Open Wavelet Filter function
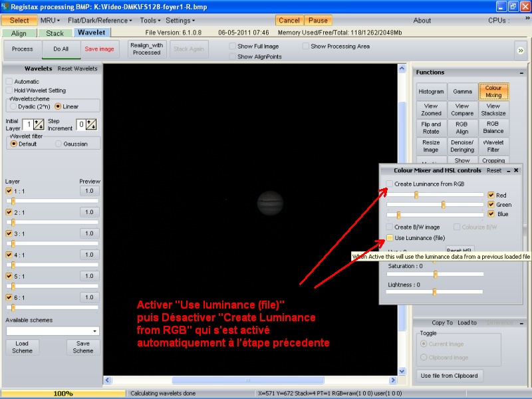Image resolution: width=532 pixels, height=399 pixels. point(493,146)
